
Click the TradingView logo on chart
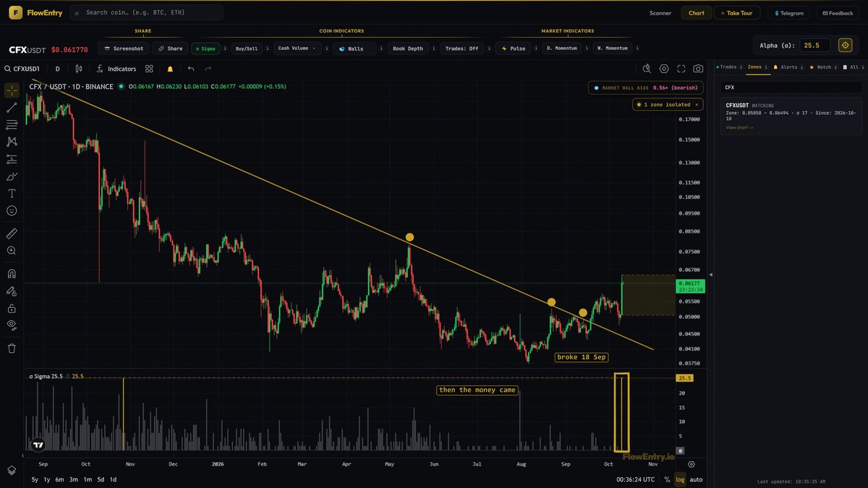pos(38,446)
